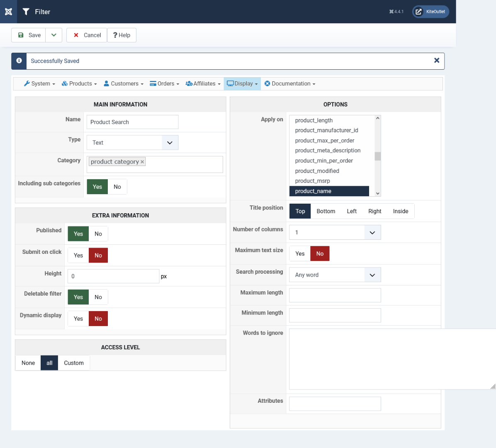This screenshot has width=496, height=448.
Task: Click the Apply on list scroll down arrow
Action: [378, 193]
